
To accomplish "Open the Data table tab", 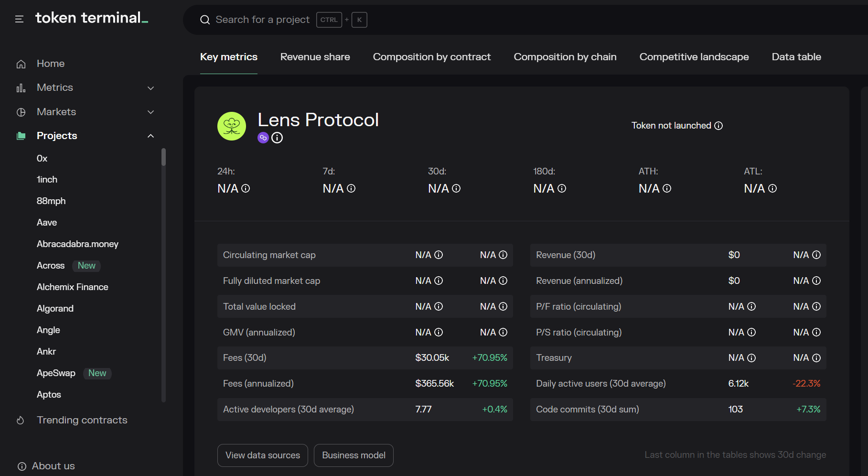I will 796,57.
